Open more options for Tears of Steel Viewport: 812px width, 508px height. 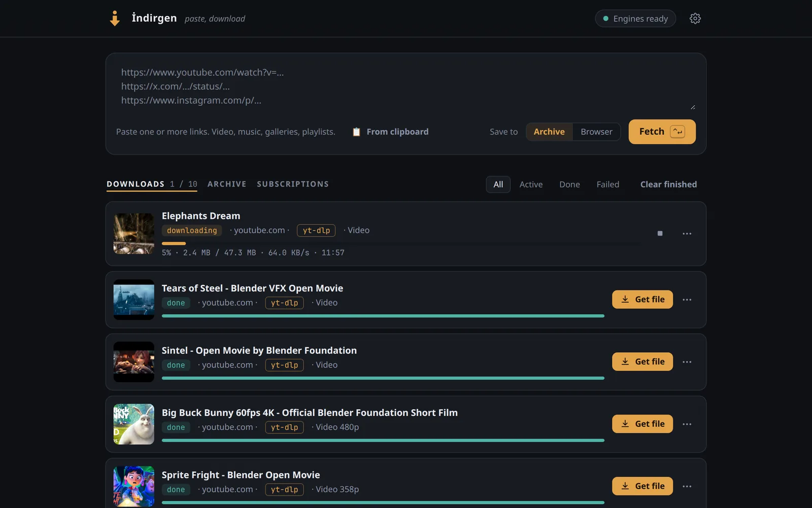pyautogui.click(x=687, y=300)
